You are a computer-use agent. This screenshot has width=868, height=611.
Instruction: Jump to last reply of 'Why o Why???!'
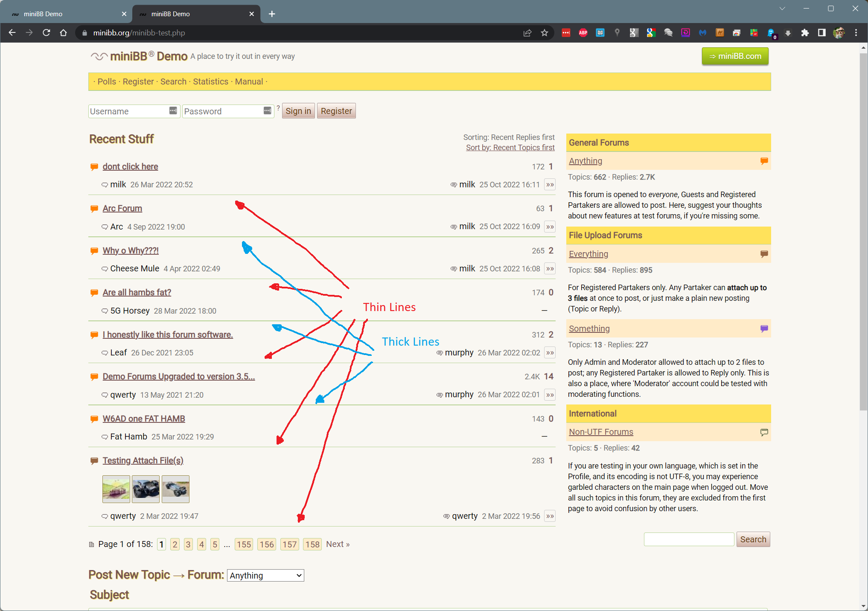550,269
